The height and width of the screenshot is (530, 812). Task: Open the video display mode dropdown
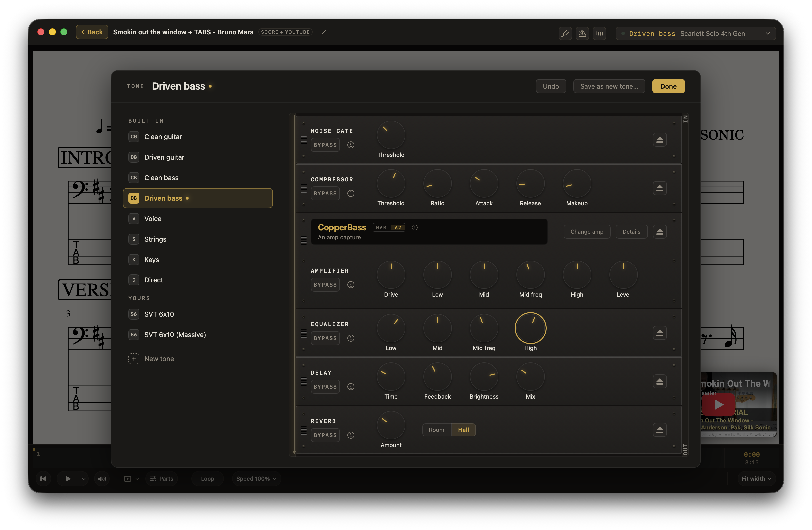coord(131,479)
